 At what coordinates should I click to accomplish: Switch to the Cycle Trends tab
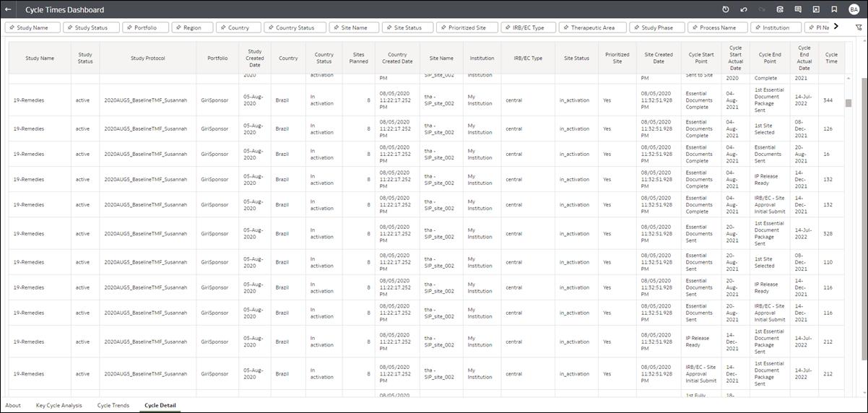pos(113,405)
